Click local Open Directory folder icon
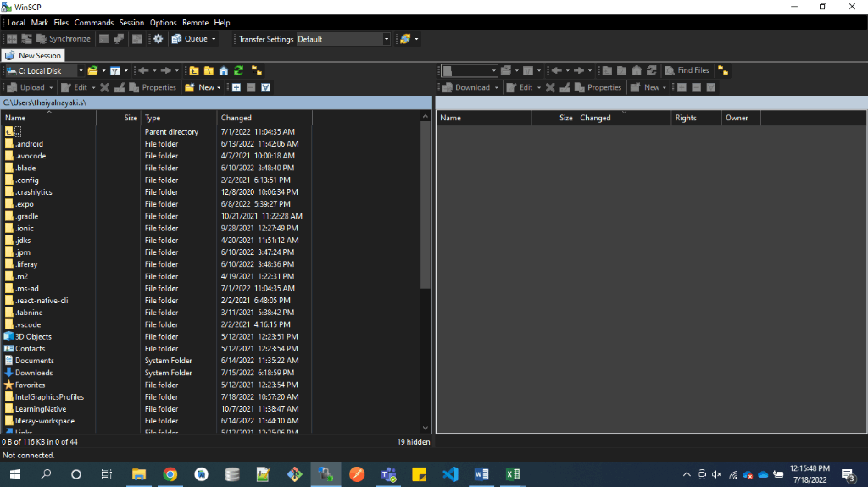 pyautogui.click(x=92, y=71)
